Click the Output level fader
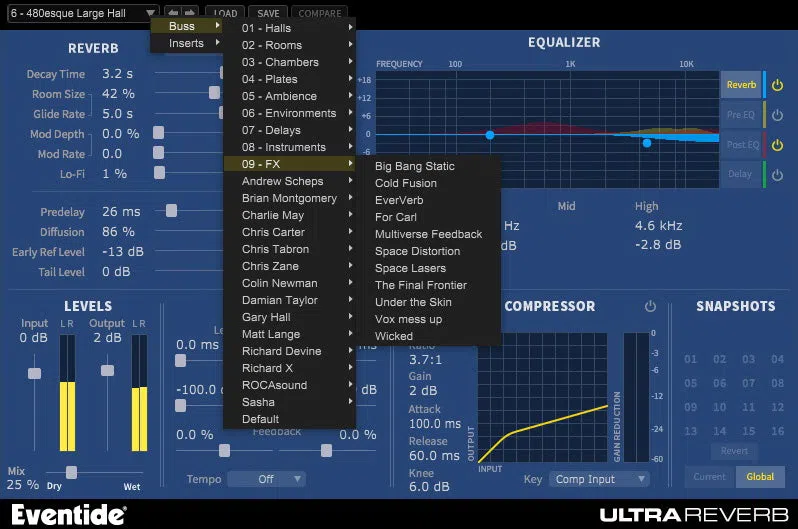 click(x=107, y=370)
